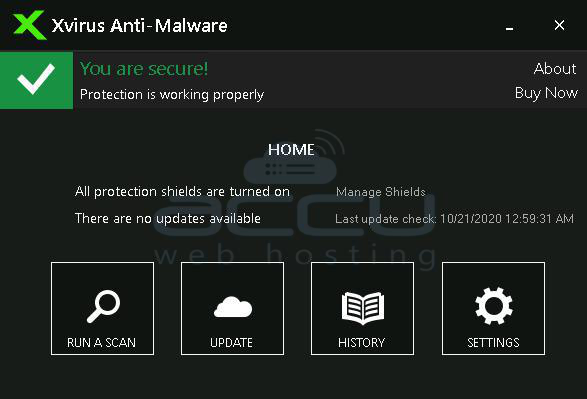Click the gear settings icon

click(493, 305)
